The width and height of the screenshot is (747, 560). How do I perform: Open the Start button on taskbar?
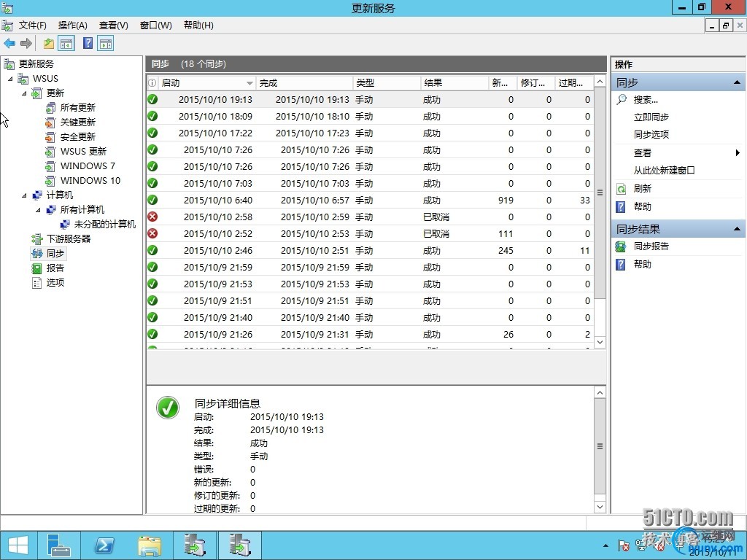point(18,545)
